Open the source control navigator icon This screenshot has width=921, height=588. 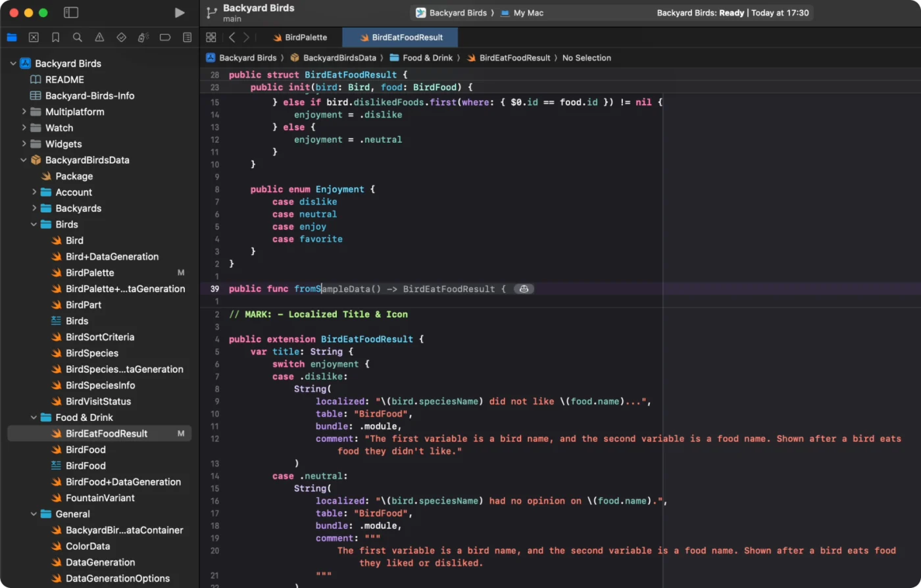34,37
